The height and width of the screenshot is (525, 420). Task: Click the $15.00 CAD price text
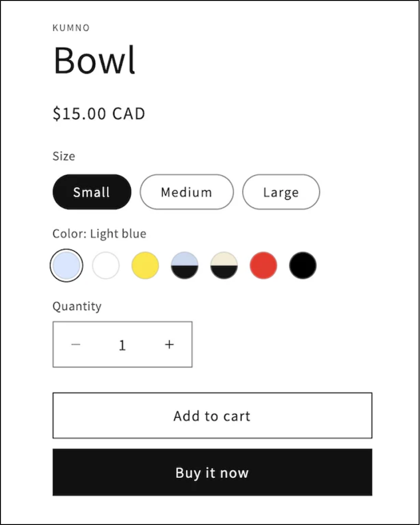(x=99, y=113)
